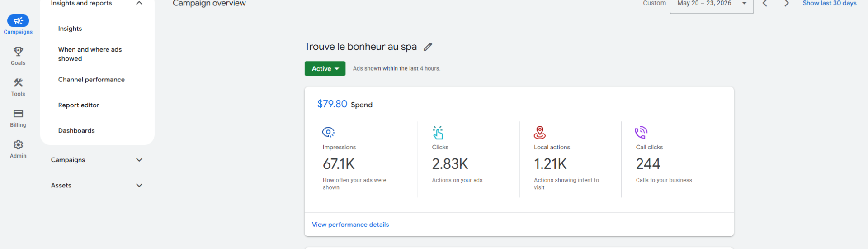Go to previous date range arrow
This screenshot has width=868, height=249.
click(765, 3)
